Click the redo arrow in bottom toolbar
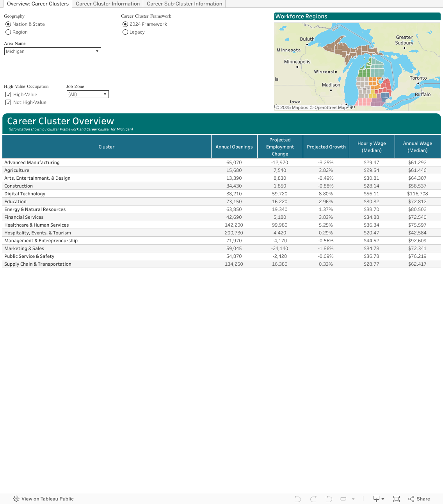 coord(313,499)
